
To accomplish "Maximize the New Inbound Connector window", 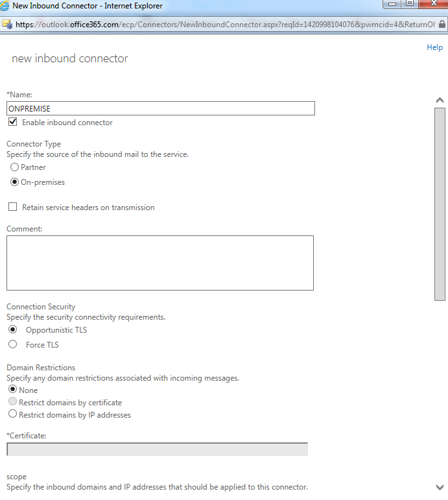I will point(410,4).
